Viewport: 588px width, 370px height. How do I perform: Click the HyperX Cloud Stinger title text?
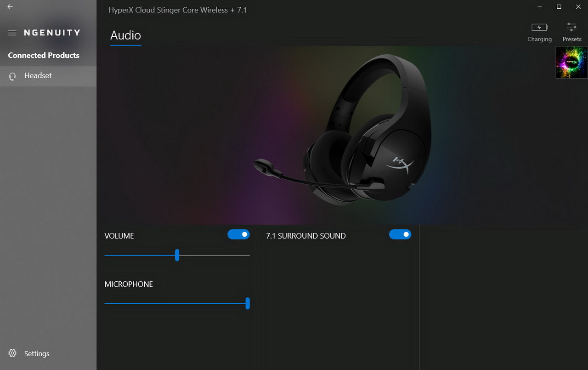(178, 10)
